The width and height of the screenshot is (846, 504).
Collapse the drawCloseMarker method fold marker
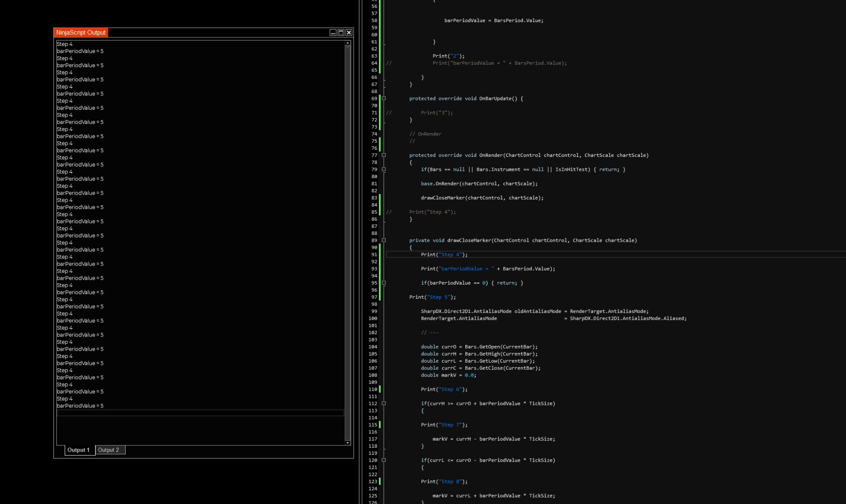click(x=384, y=240)
